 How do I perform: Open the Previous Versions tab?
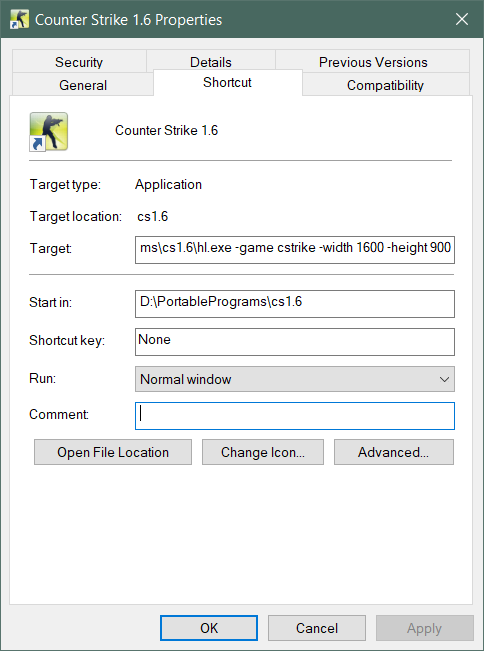tap(373, 62)
